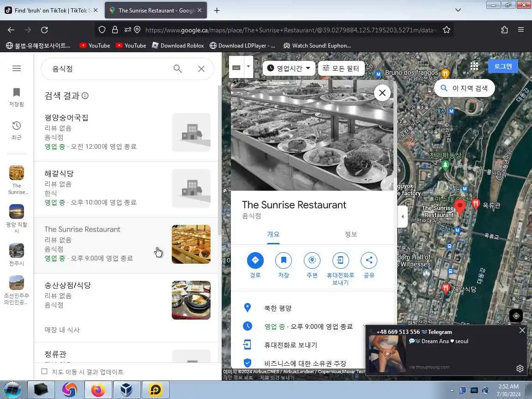Open keyboard input options dropdown arrow

click(x=248, y=66)
